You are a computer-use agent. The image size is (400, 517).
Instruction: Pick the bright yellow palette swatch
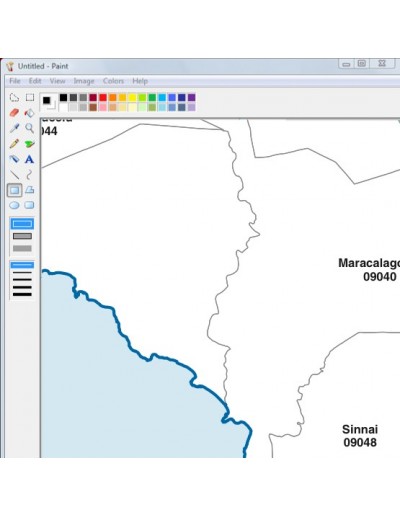coord(132,97)
